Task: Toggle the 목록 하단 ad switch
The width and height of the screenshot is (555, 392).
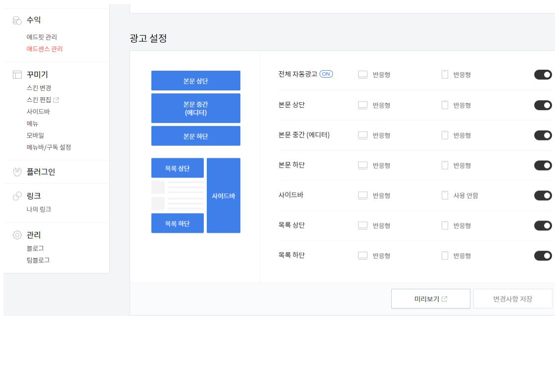Action: pyautogui.click(x=543, y=256)
